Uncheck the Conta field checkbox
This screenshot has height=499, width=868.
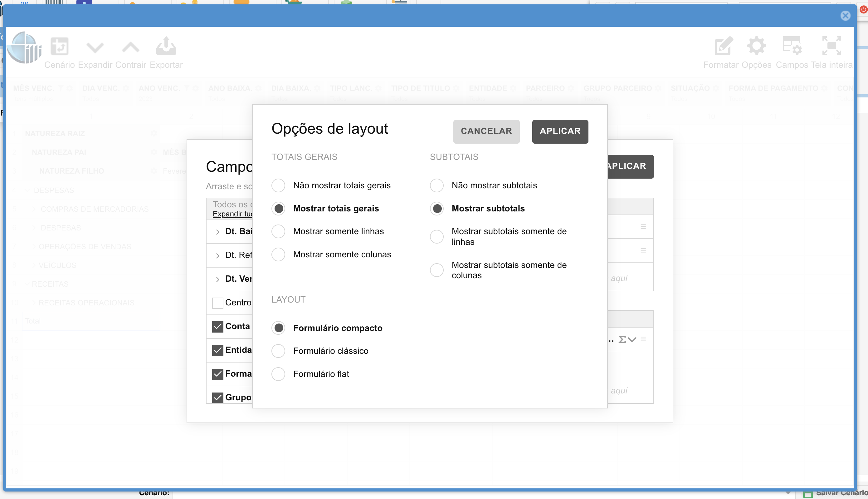click(218, 327)
